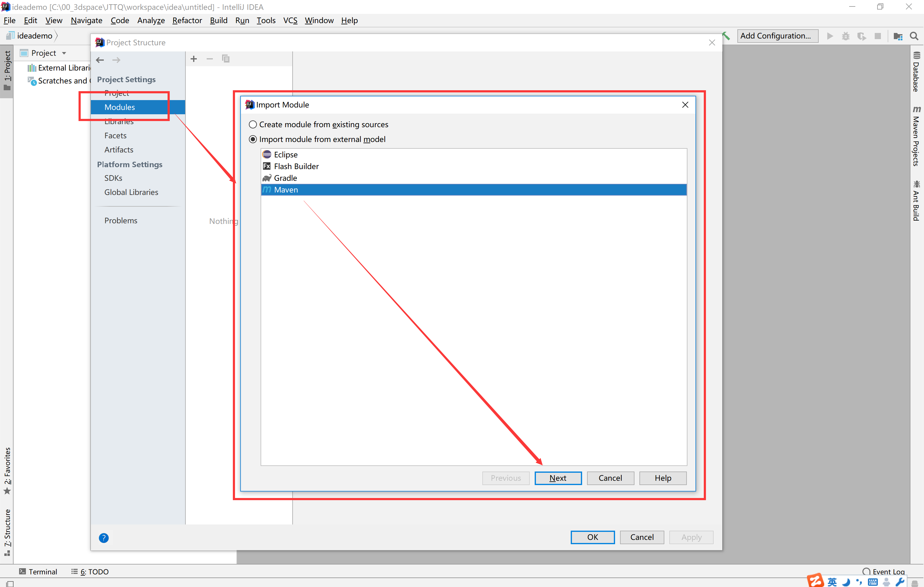Click the Project Structure toolbar icon
The image size is (924, 587).
coord(898,36)
